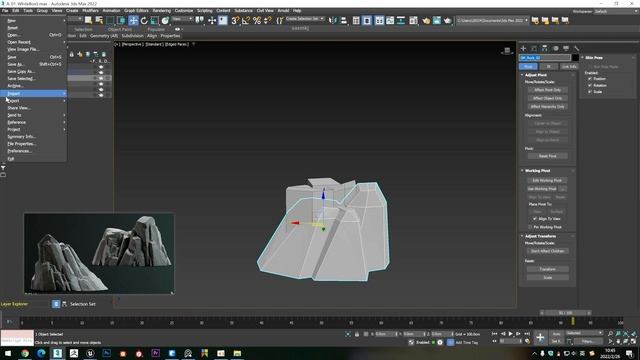Toggle visibility eye of the highlighted layer row
Viewport: 640px width, 360px height.
pos(101,78)
